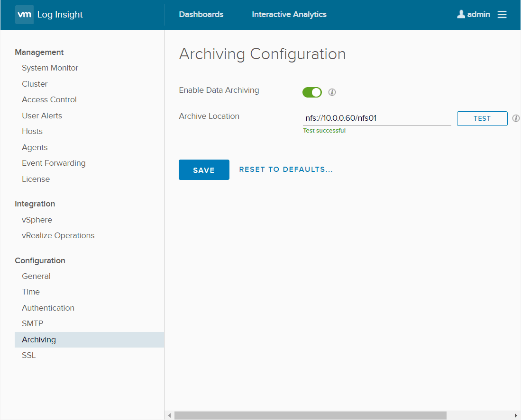Go to Cluster settings
This screenshot has width=521, height=420.
click(35, 84)
